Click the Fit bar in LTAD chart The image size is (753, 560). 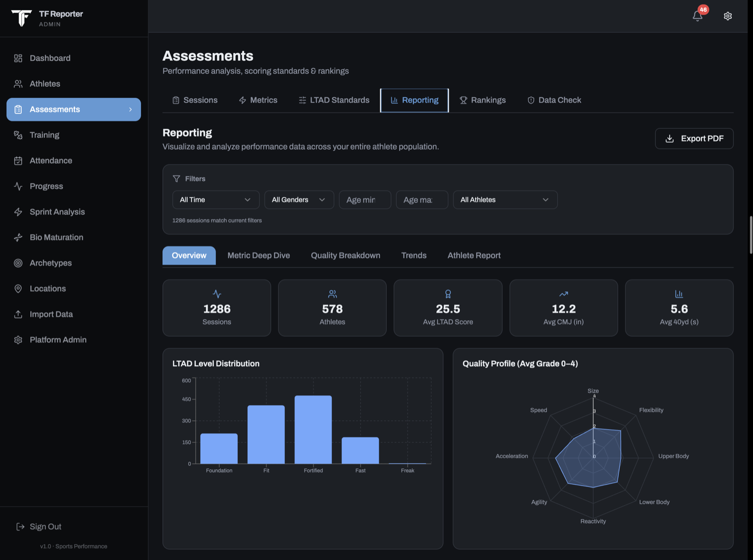coord(266,435)
